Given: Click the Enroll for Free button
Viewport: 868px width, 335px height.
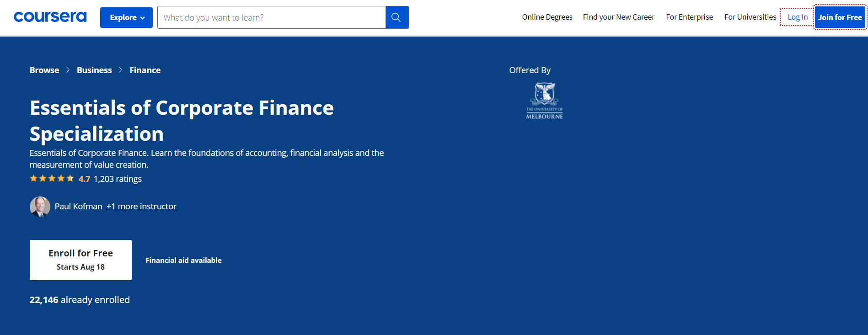Looking at the screenshot, I should 80,260.
